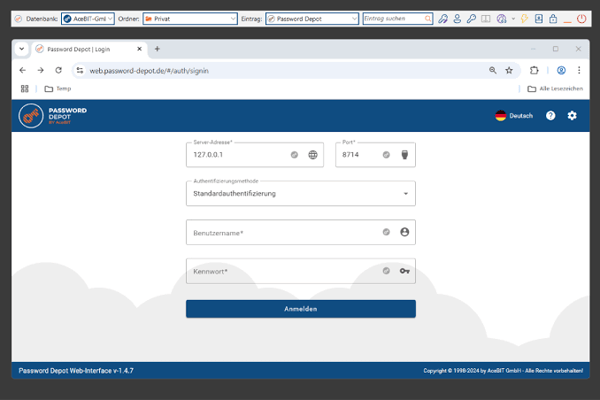This screenshot has width=600, height=400.
Task: Click the globe icon in Server-Adresse field
Action: (313, 155)
